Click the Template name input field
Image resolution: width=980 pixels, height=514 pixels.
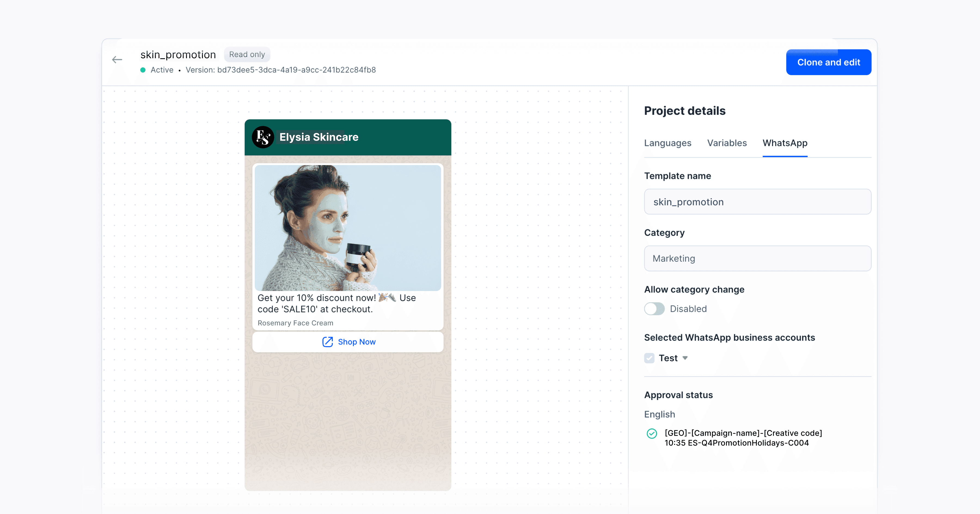pyautogui.click(x=757, y=202)
